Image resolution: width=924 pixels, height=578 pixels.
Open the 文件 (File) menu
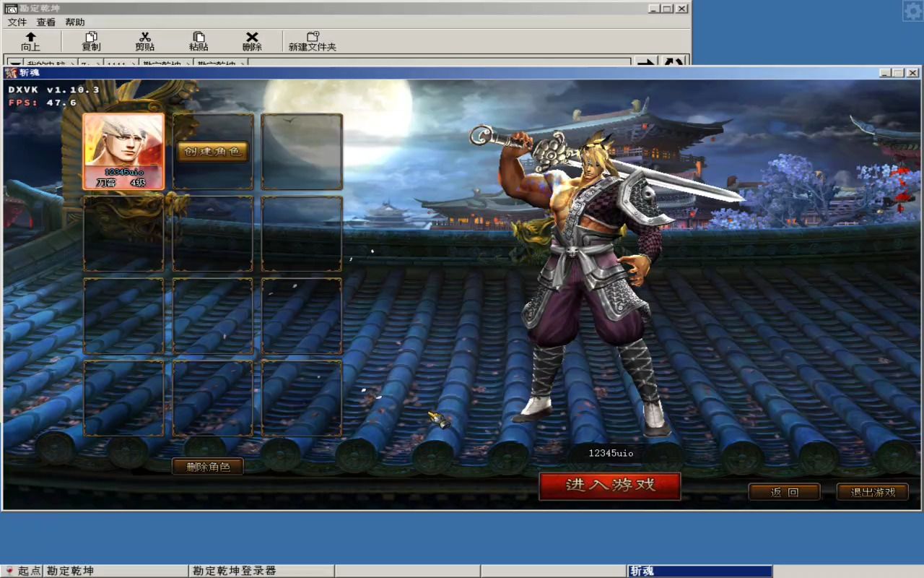(x=17, y=22)
